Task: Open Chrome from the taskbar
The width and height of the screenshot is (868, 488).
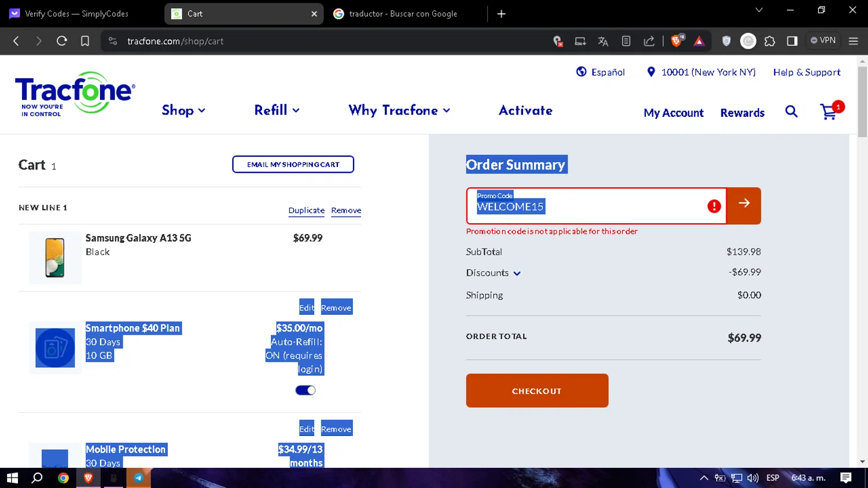Action: click(x=63, y=478)
